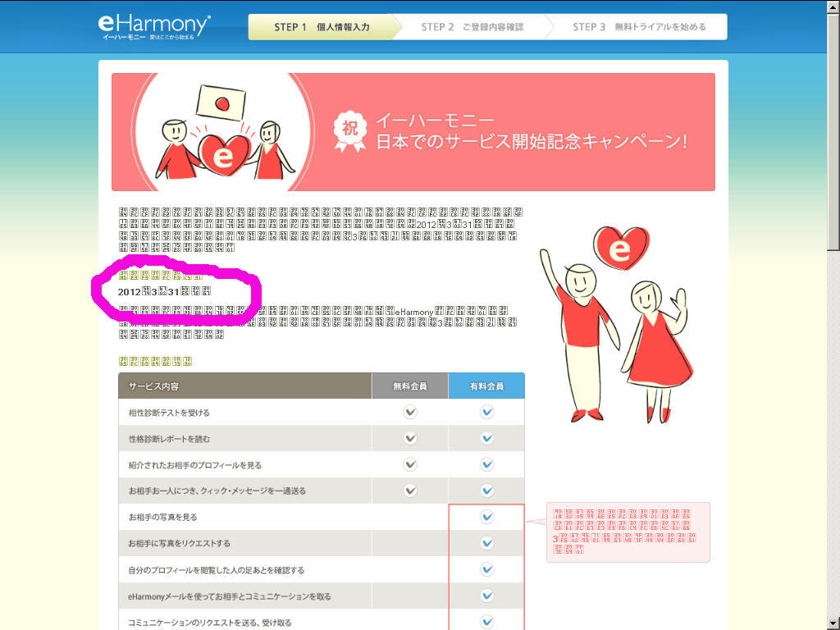Click the eHarmony logo in the header

click(x=154, y=27)
